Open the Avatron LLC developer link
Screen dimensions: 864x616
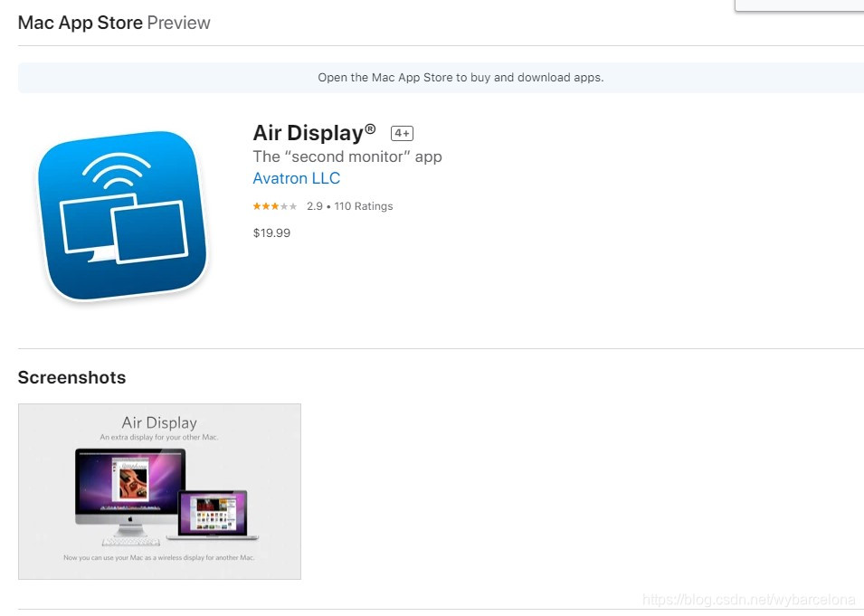click(x=297, y=178)
